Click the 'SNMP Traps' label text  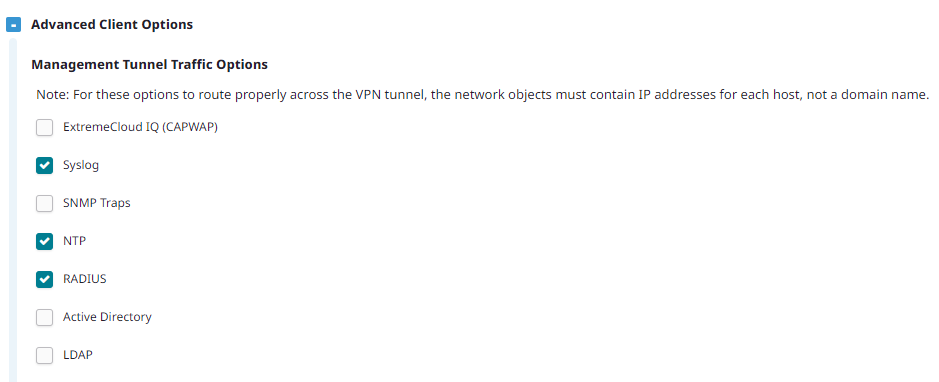pyautogui.click(x=96, y=203)
